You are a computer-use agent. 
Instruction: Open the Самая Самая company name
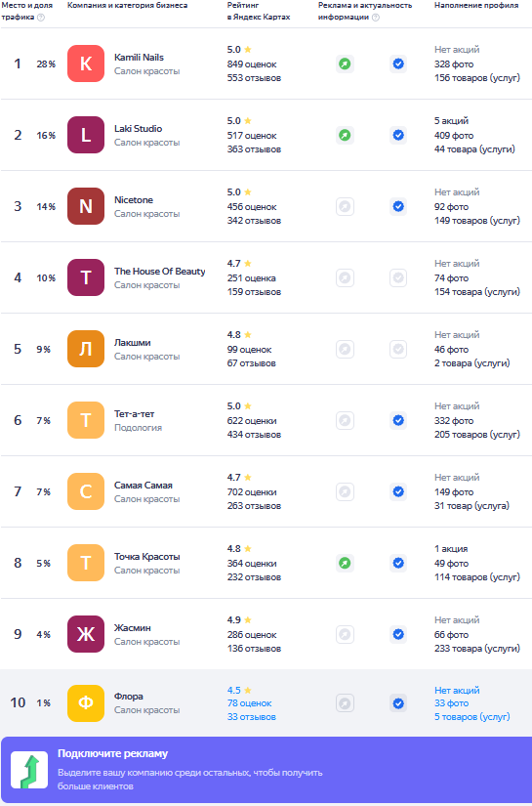(x=143, y=486)
